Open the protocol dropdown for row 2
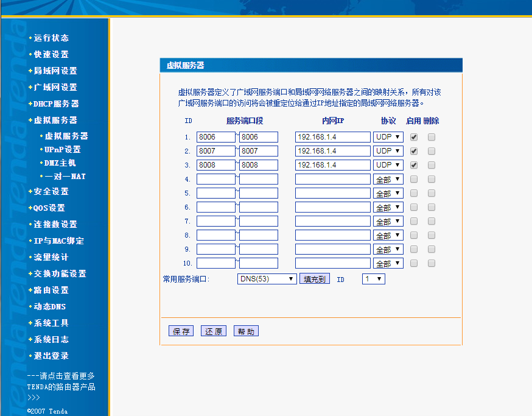Screen dimensions: 532x416 (388, 151)
